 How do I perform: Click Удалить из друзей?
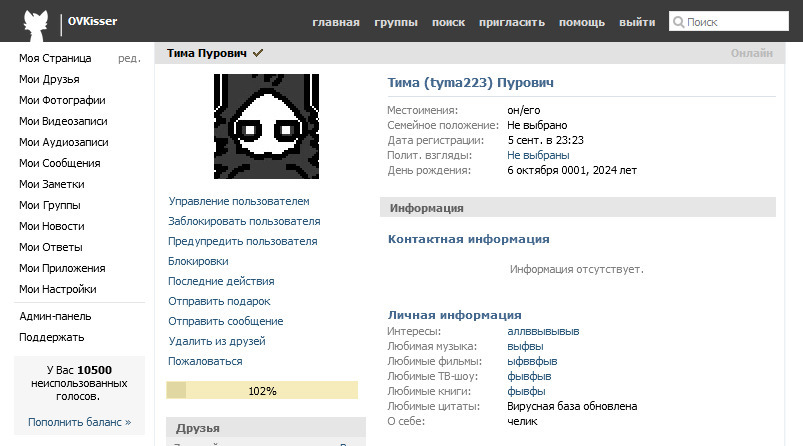click(217, 341)
